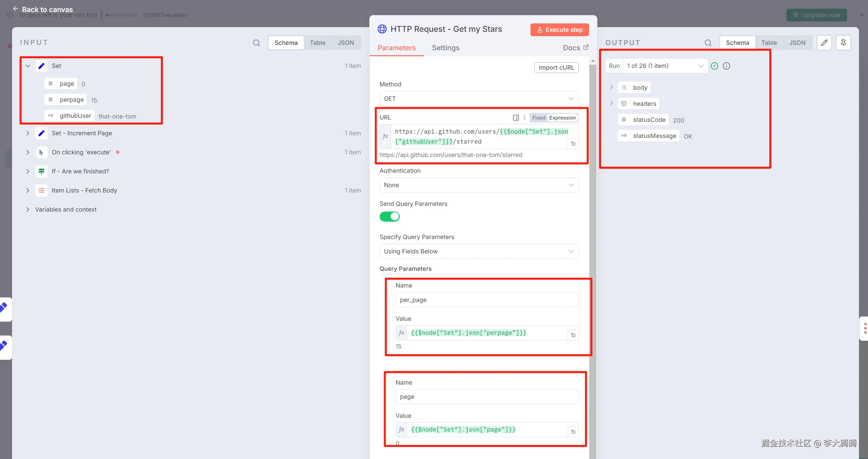This screenshot has height=459, width=868.
Task: Click the run info circle icon
Action: pyautogui.click(x=727, y=66)
